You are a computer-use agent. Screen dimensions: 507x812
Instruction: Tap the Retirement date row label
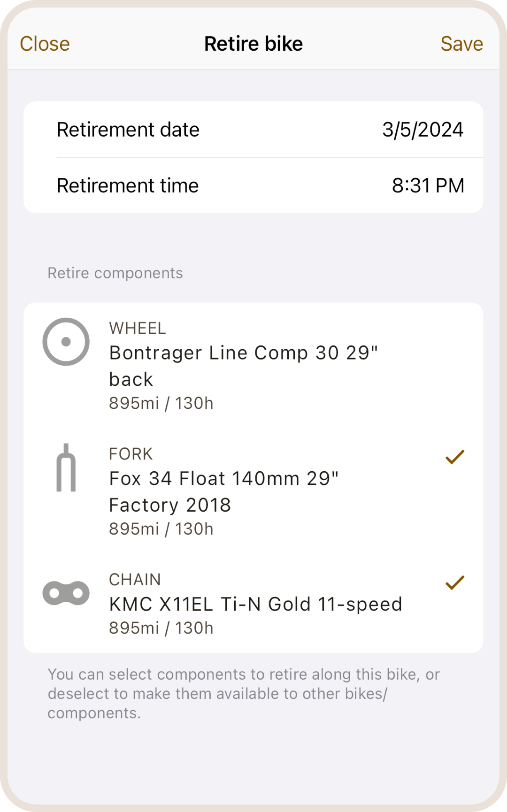point(128,130)
